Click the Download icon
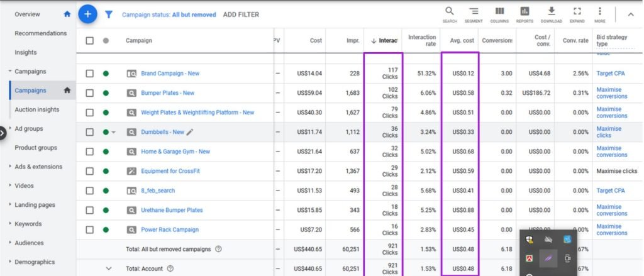The image size is (644, 276). tap(551, 11)
